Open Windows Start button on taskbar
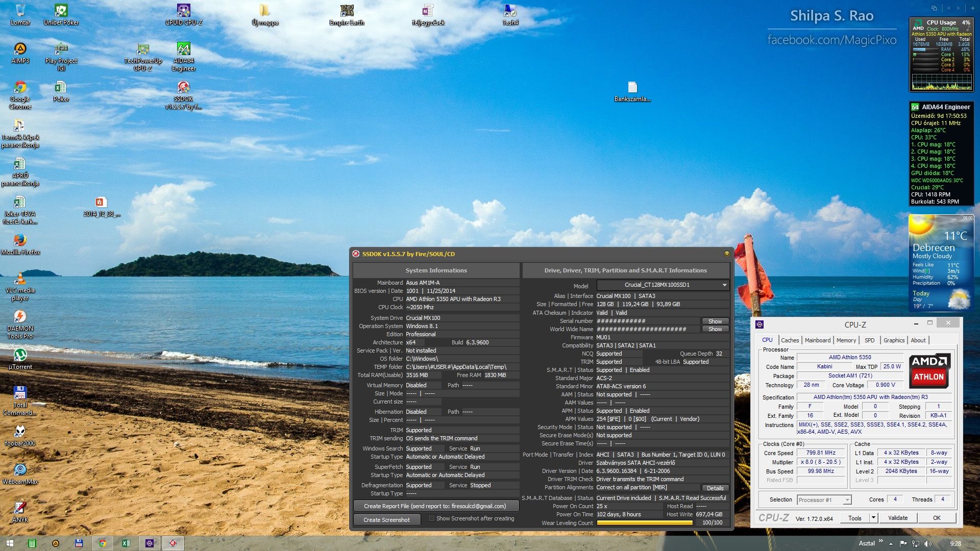 9,543
